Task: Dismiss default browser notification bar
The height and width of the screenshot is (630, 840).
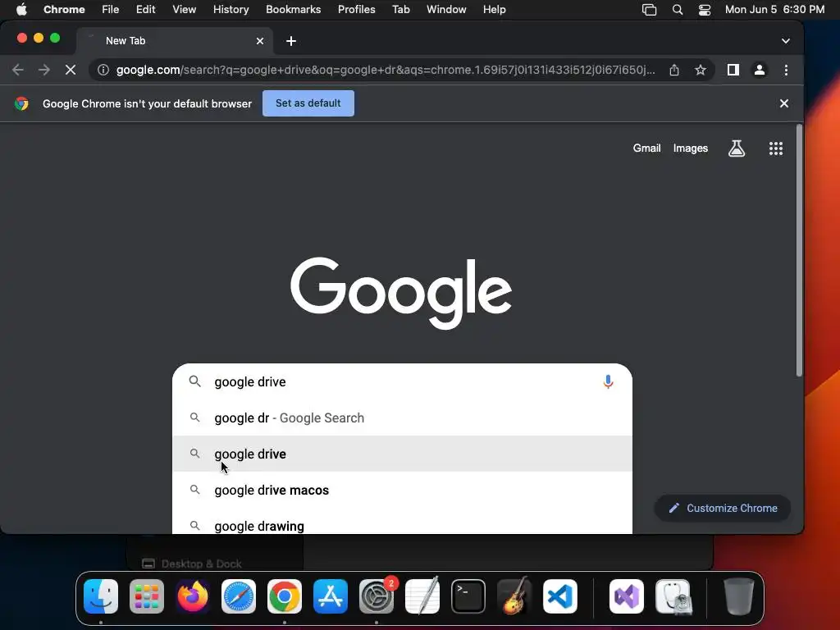Action: [x=783, y=103]
